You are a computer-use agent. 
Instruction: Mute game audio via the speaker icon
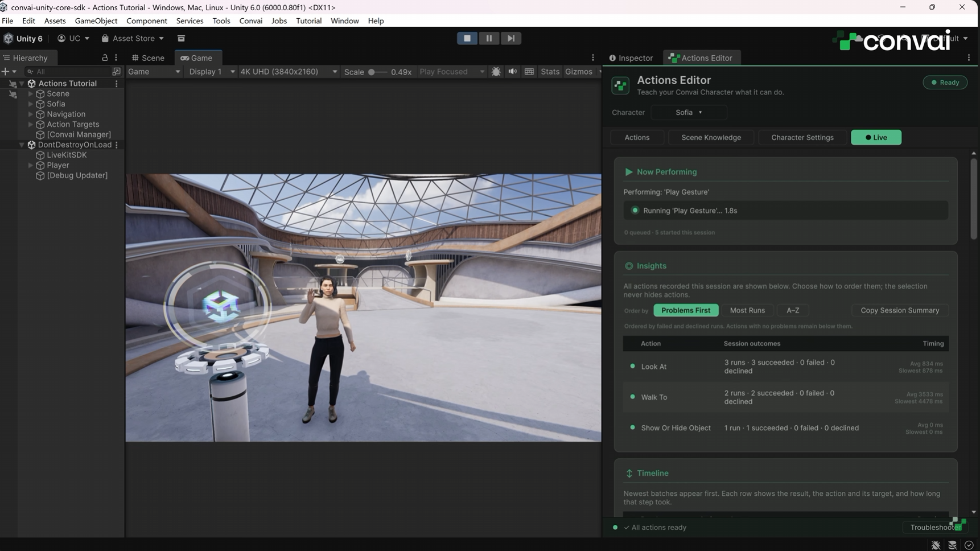(513, 72)
